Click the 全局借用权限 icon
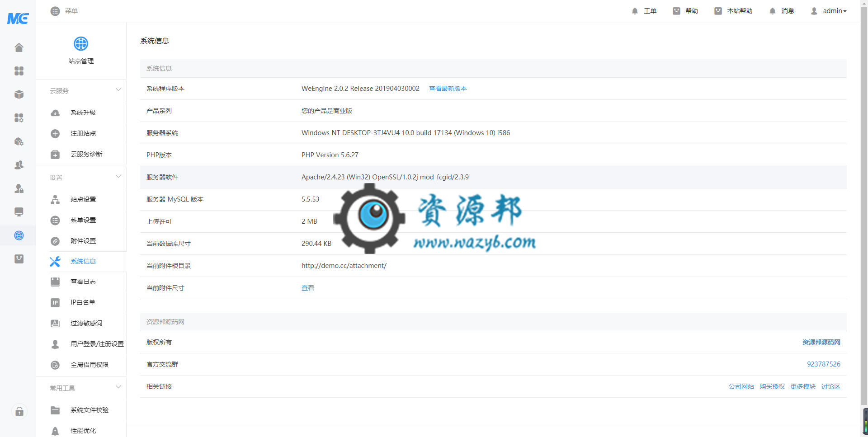This screenshot has height=437, width=868. (x=55, y=365)
